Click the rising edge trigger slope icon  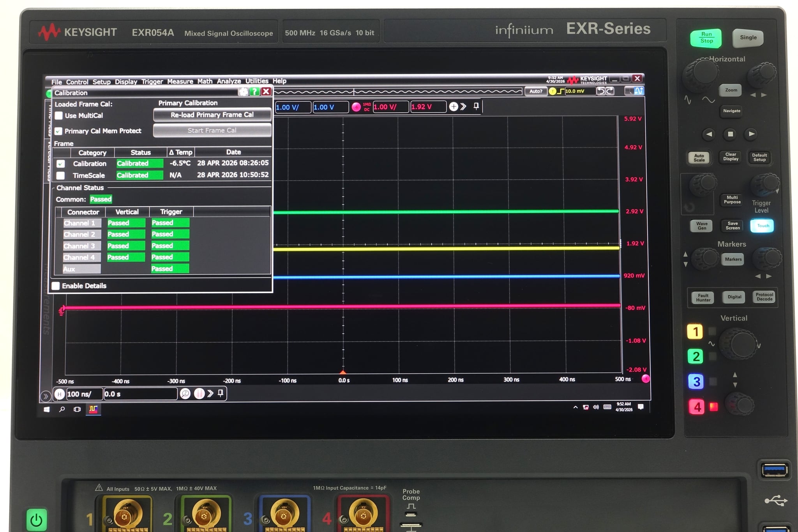pos(561,91)
